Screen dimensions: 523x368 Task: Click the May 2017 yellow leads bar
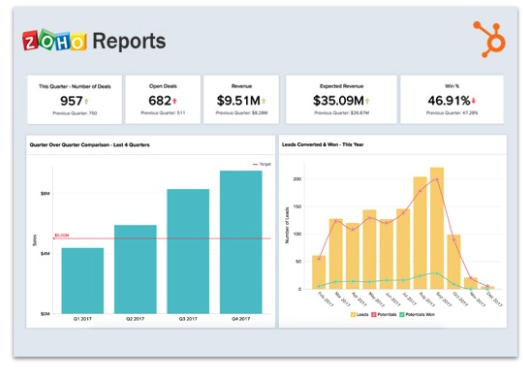pos(369,249)
